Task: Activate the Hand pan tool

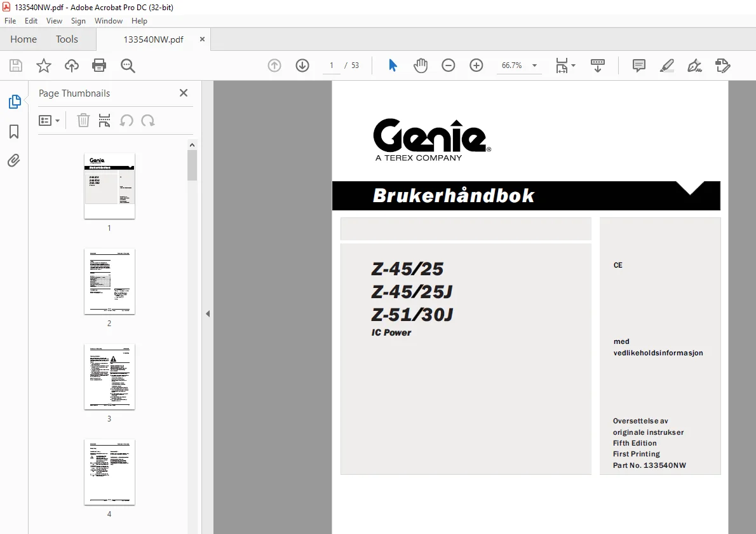Action: [421, 65]
